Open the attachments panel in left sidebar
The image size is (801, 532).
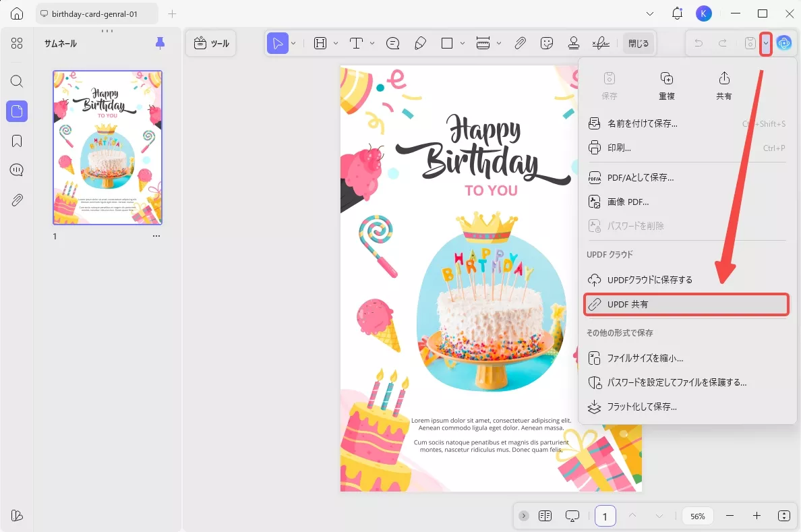coord(17,200)
